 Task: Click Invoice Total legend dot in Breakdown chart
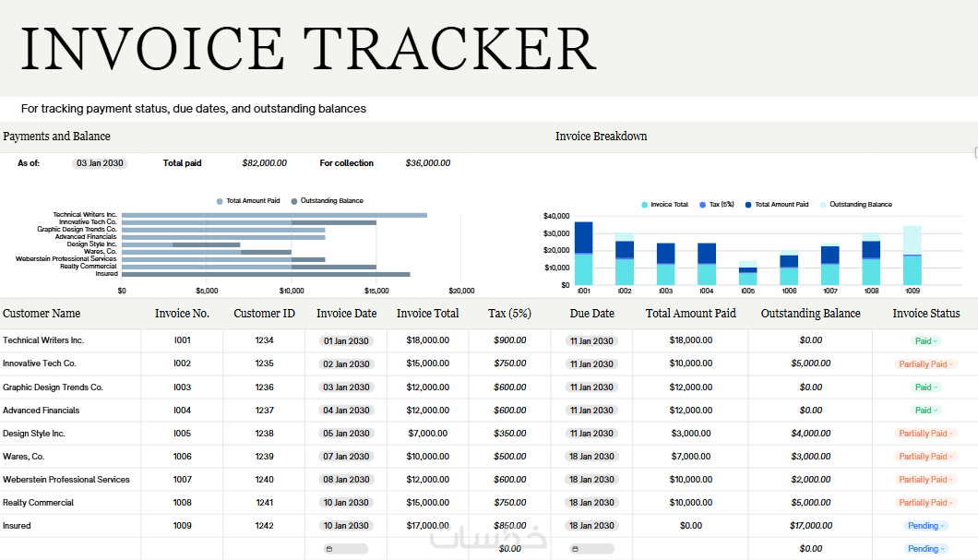coord(644,205)
